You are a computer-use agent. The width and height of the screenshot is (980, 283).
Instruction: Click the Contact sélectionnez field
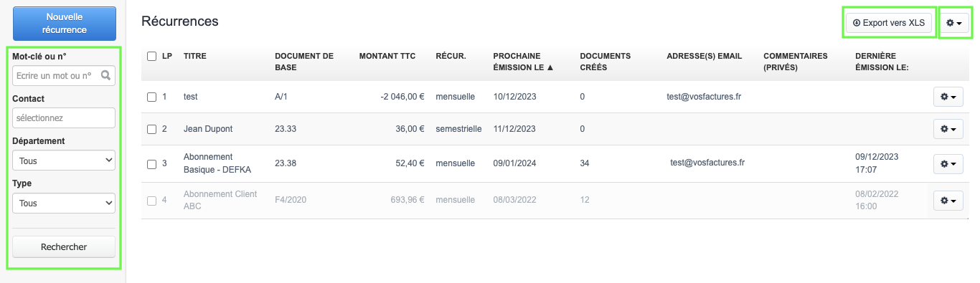coord(64,117)
